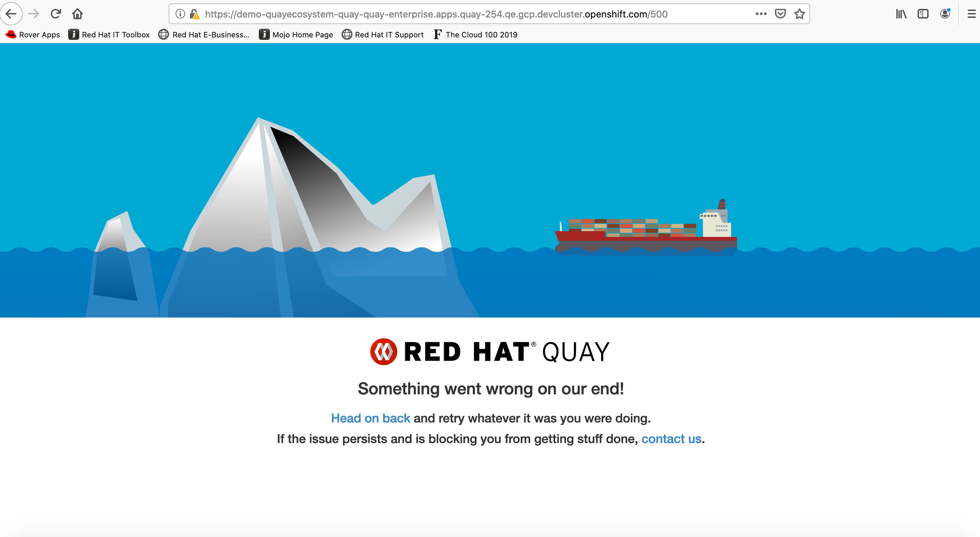Click the insecure connection padlock warning icon
The height and width of the screenshot is (537, 980).
(x=195, y=14)
